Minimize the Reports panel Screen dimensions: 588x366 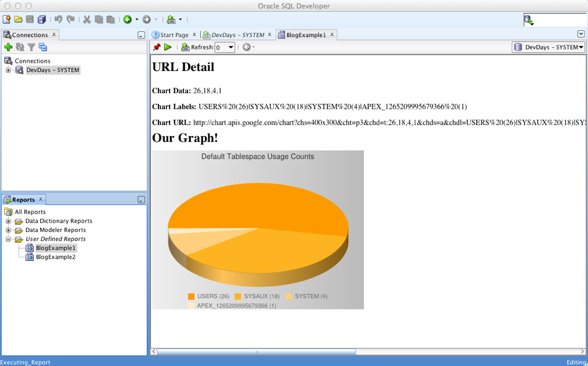tap(141, 200)
